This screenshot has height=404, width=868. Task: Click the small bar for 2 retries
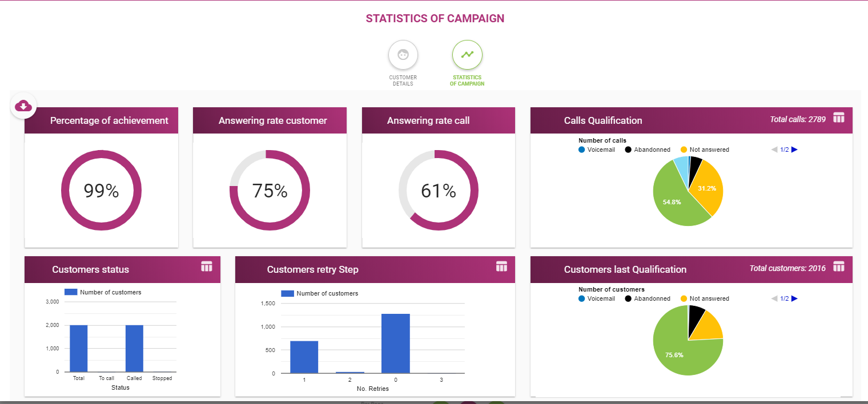[350, 373]
